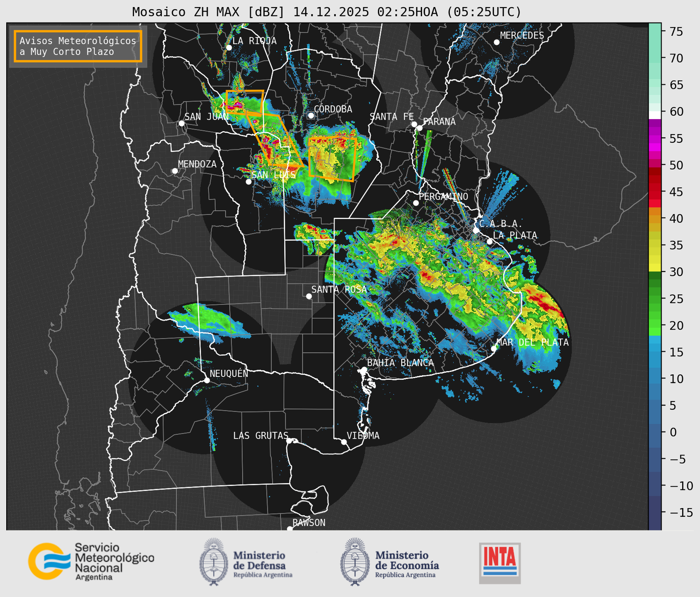Click the MENDOZA city label
Image resolution: width=700 pixels, height=597 pixels.
pos(197,164)
